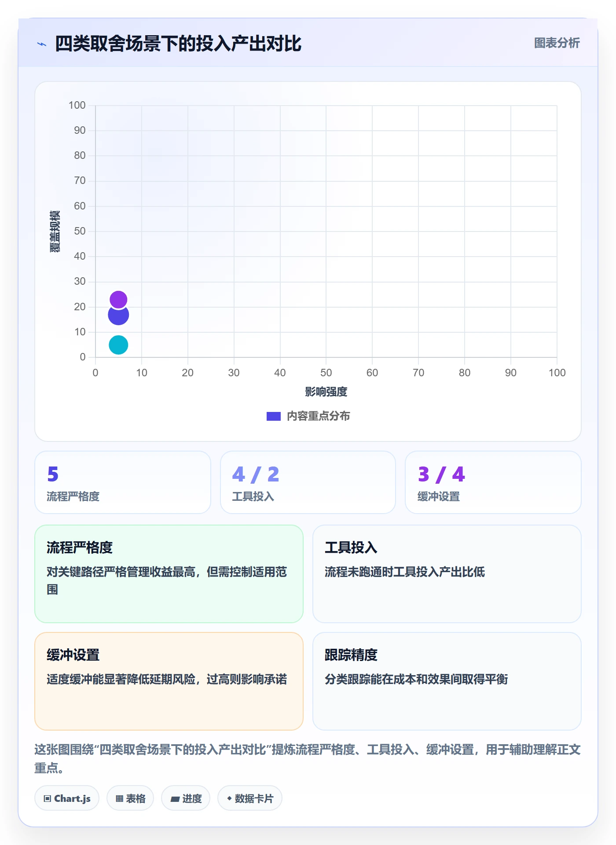Image resolution: width=616 pixels, height=845 pixels.
Task: Click the blue legend color box
Action: [x=273, y=416]
